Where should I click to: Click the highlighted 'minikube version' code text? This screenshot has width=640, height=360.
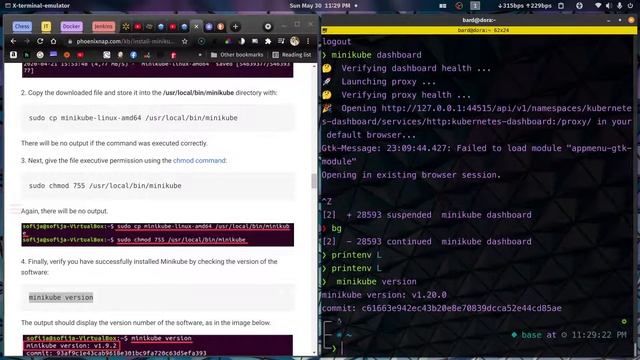click(61, 297)
